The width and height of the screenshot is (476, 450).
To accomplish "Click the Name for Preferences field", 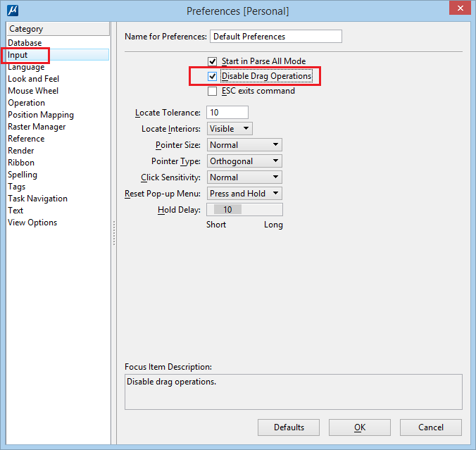I will click(276, 37).
